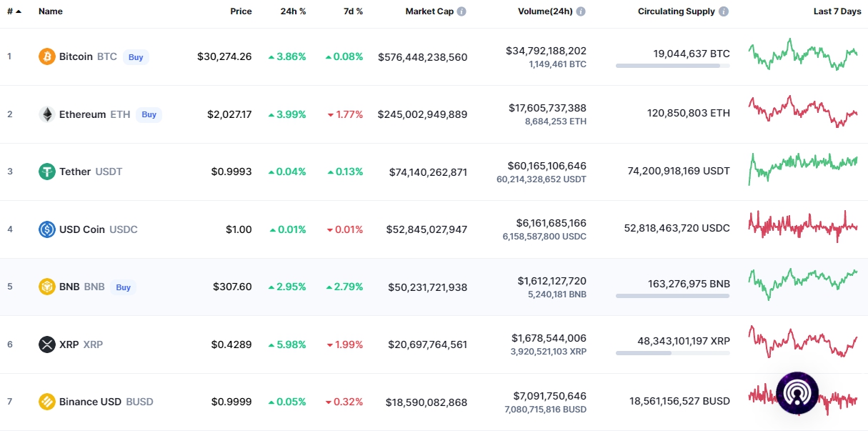
Task: Sort by rank number column
Action: point(14,11)
